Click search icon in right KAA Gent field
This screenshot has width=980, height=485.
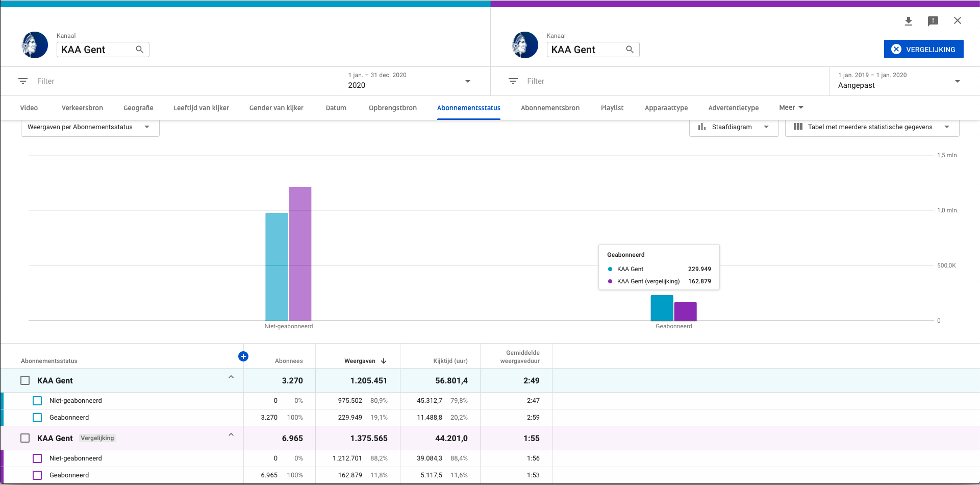tap(630, 50)
